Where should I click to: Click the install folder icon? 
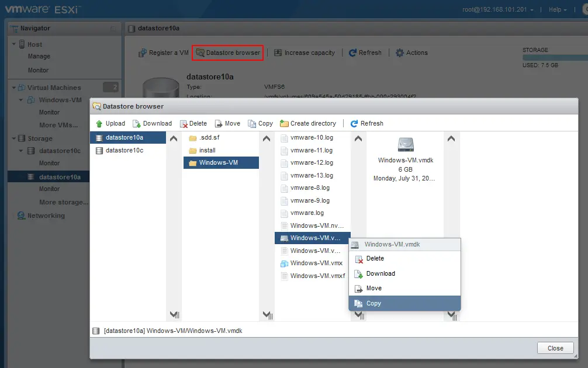click(193, 151)
